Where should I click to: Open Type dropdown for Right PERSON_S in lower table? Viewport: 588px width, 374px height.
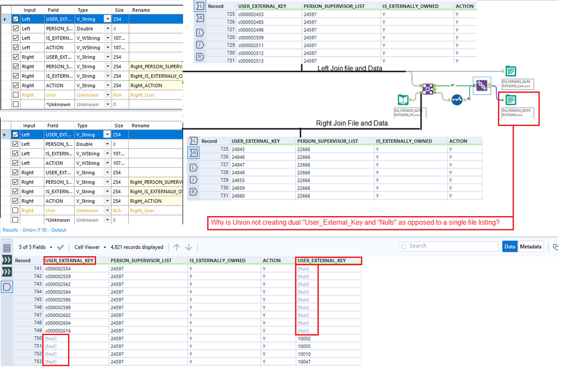pos(108,182)
